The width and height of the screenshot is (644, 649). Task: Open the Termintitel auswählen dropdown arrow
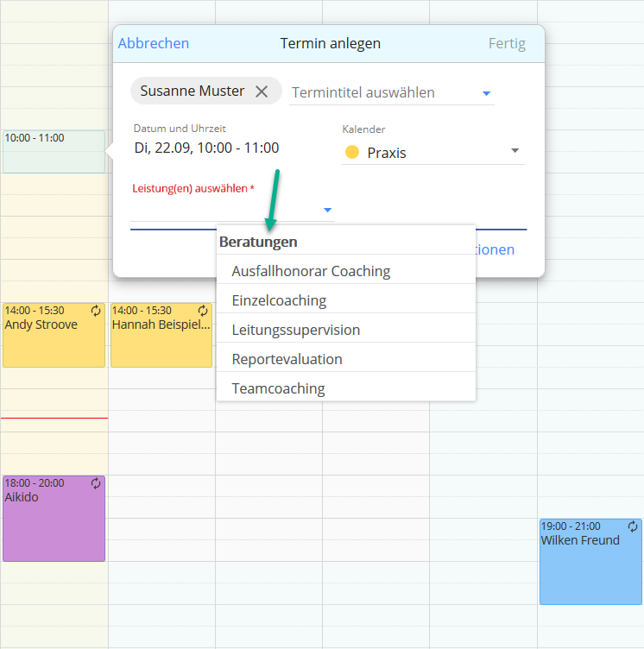pyautogui.click(x=486, y=93)
